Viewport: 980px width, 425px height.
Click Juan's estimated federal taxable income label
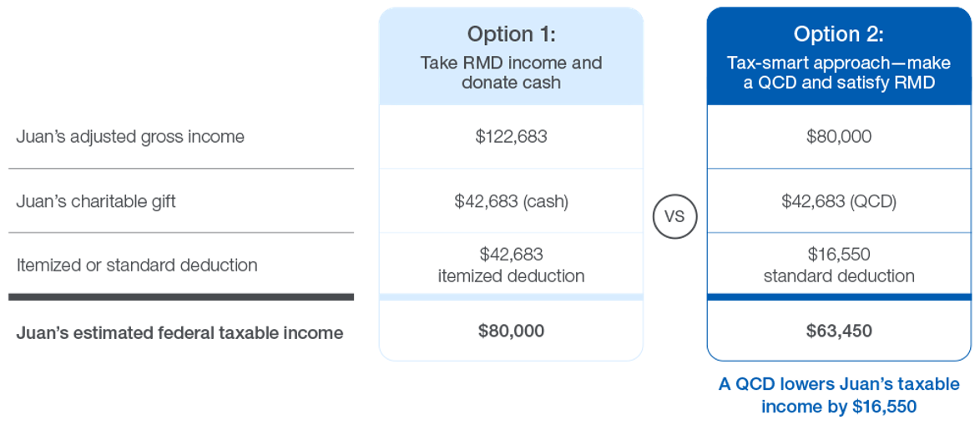179,333
